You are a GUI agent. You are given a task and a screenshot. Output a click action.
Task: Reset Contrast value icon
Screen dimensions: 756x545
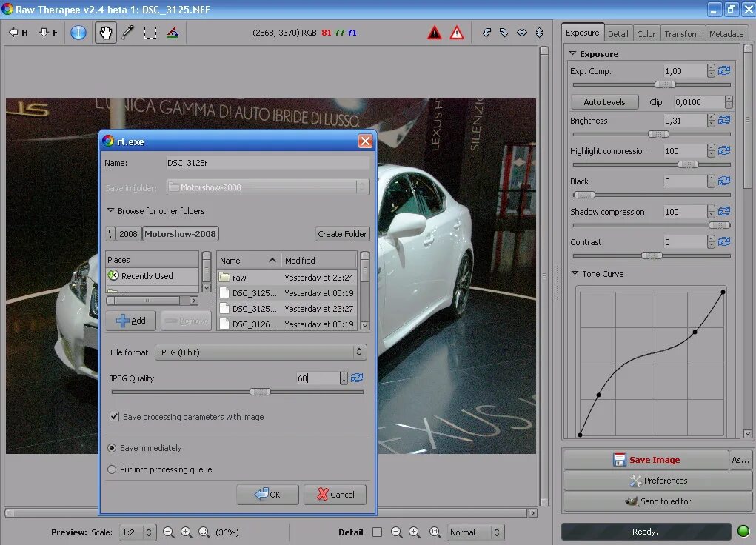[723, 241]
